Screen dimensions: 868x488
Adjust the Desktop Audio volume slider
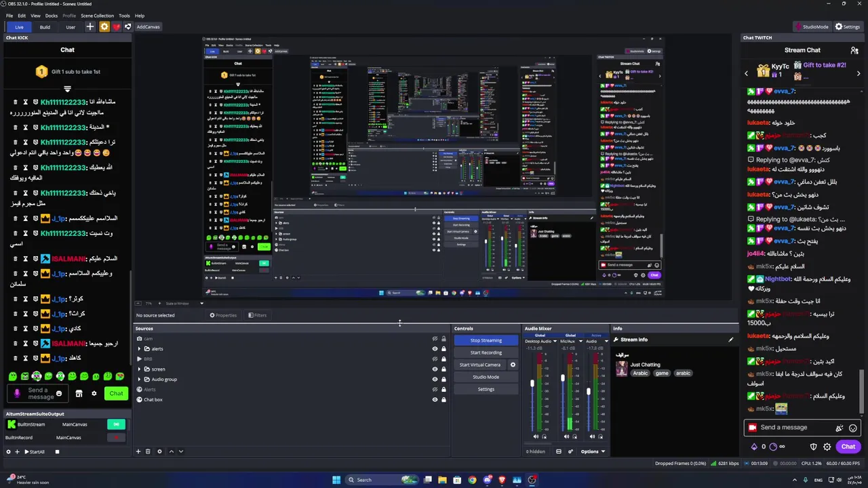(x=532, y=384)
